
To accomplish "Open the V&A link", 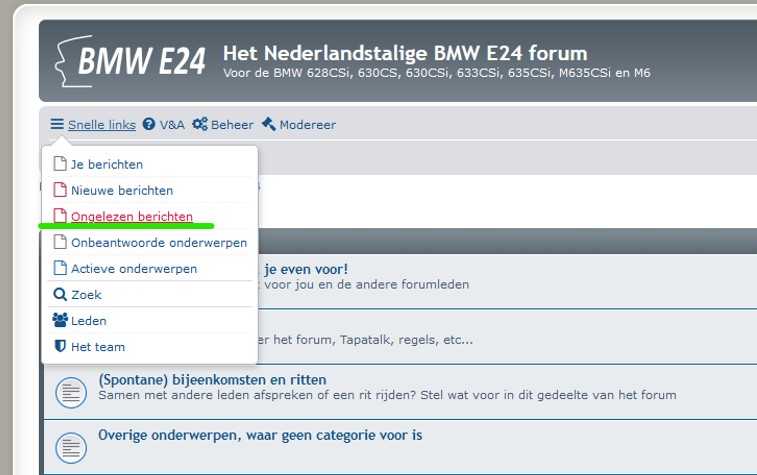I will pyautogui.click(x=172, y=125).
